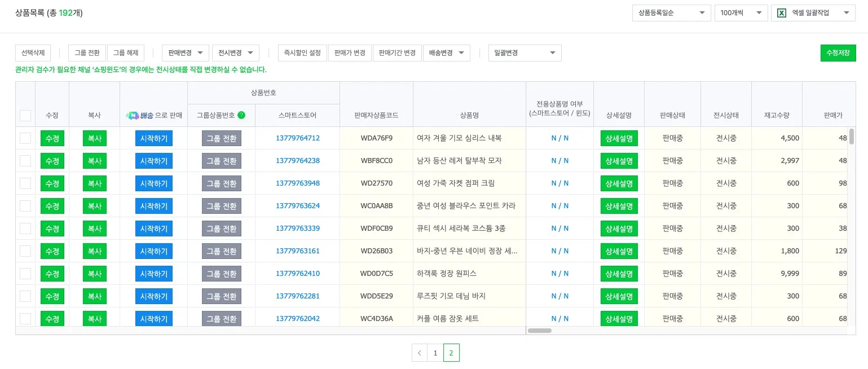The width and height of the screenshot is (868, 369).
Task: Go to page 1
Action: (x=435, y=353)
